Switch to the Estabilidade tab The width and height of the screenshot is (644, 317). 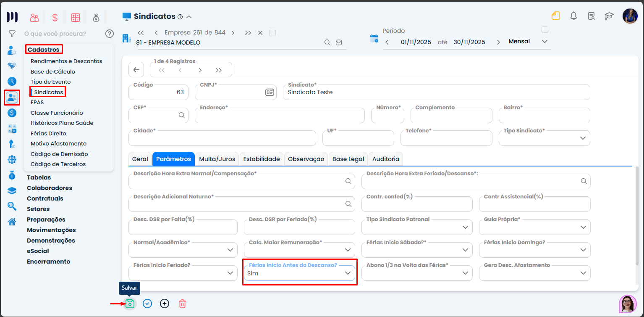click(x=262, y=159)
